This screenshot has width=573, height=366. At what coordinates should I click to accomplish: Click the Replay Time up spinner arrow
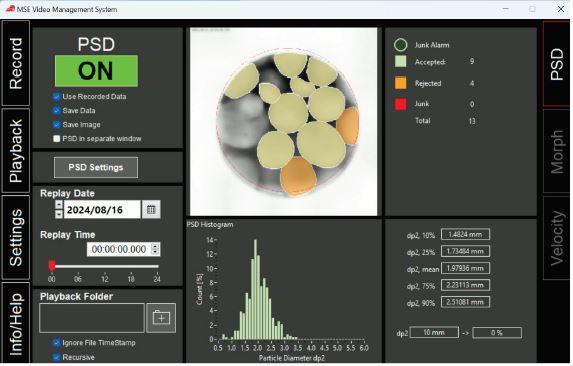155,246
